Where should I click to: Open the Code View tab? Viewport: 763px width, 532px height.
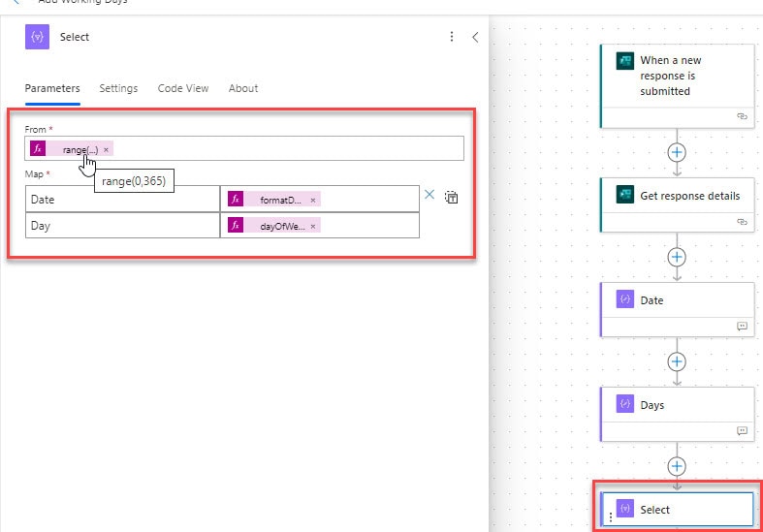[x=183, y=88]
